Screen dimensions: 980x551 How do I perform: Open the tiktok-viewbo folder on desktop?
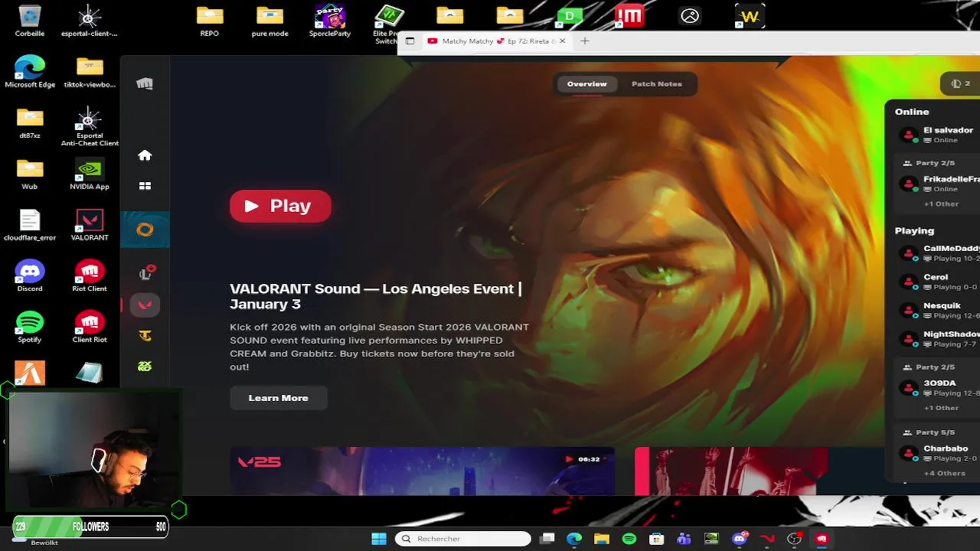pos(90,71)
